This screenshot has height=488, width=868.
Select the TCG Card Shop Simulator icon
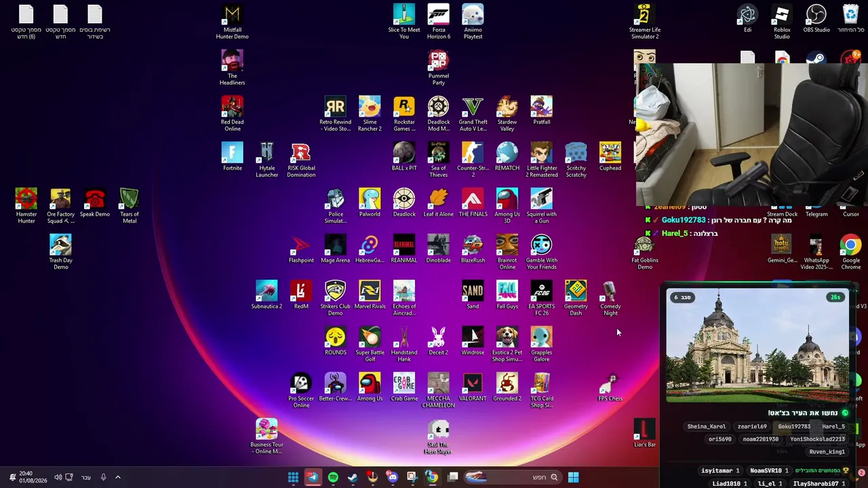pos(542,391)
